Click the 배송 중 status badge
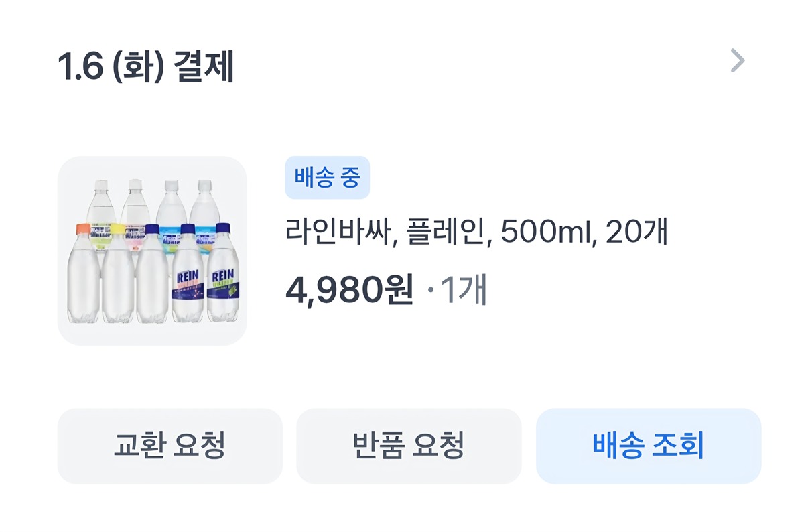Image resolution: width=804 pixels, height=532 pixels. coord(327,178)
